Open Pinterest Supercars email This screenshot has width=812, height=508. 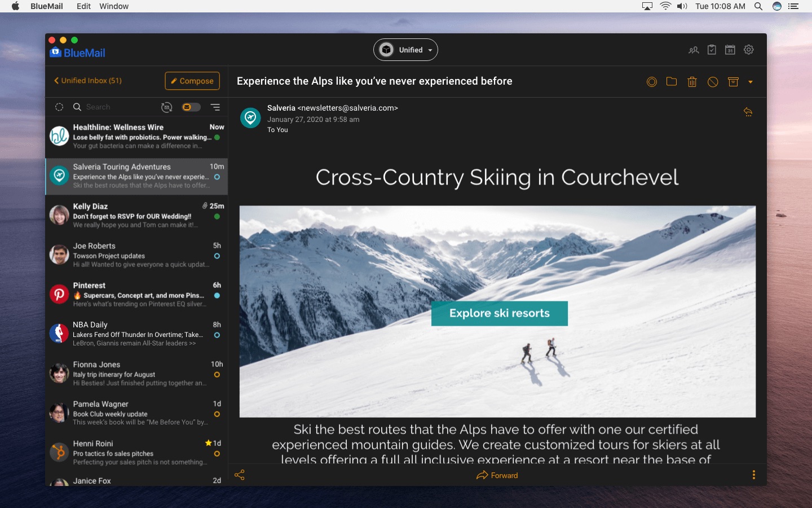[x=136, y=294]
